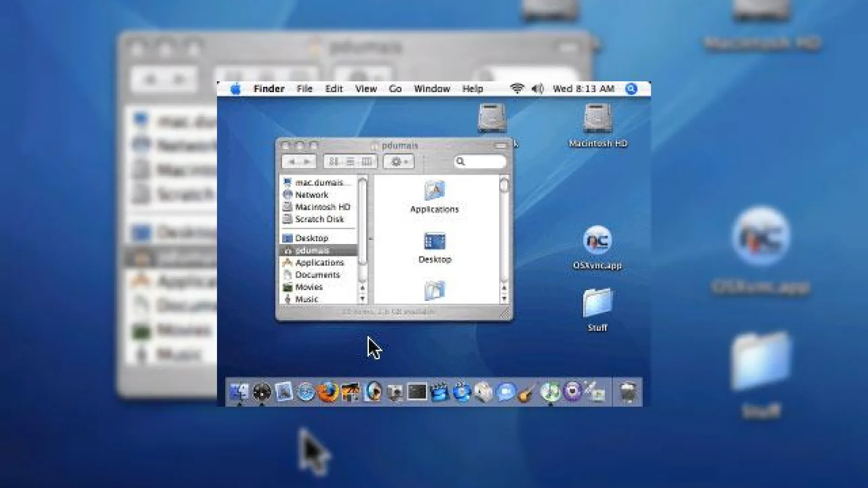This screenshot has height=488, width=868.
Task: Click the volume speaker icon in menu bar
Action: coord(537,88)
